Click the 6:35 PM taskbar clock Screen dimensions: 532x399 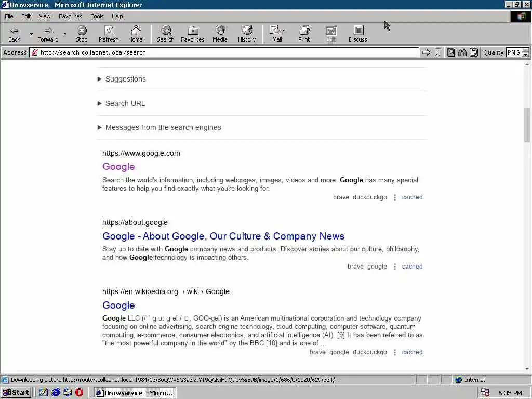(x=510, y=393)
